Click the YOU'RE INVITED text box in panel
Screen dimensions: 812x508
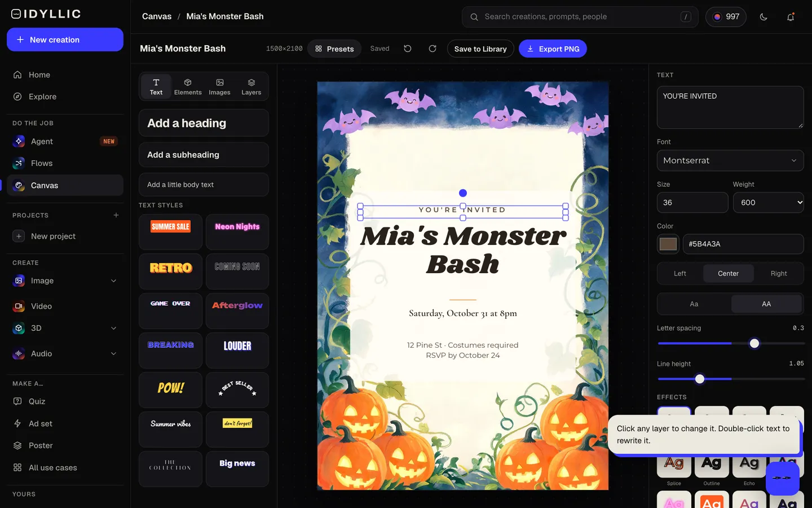click(x=730, y=107)
